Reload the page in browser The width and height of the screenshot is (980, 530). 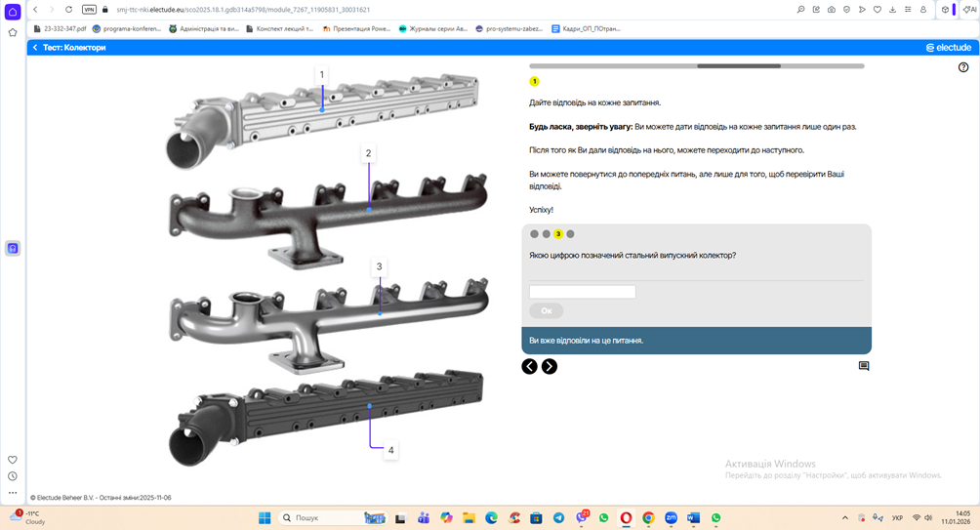click(x=68, y=10)
